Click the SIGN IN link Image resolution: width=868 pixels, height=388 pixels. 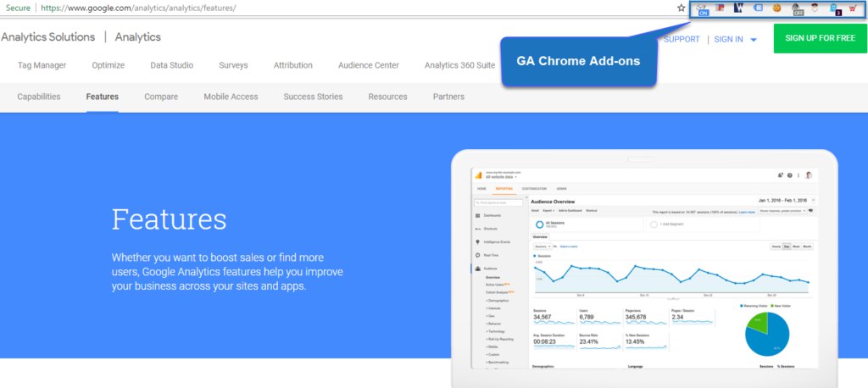pos(728,39)
